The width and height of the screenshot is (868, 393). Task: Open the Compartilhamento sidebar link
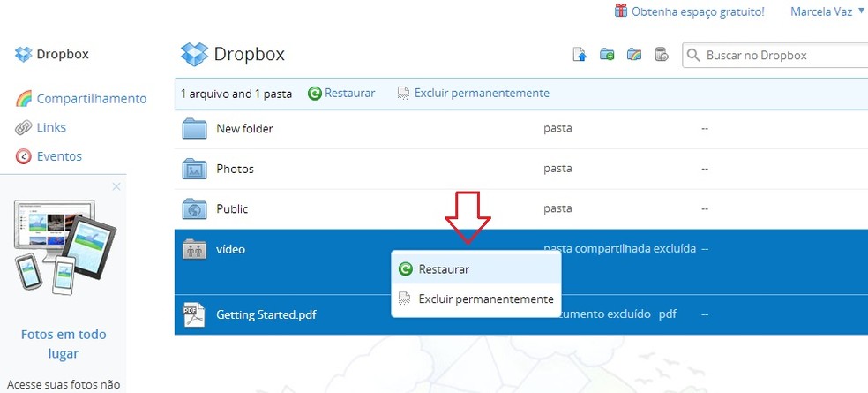(92, 99)
